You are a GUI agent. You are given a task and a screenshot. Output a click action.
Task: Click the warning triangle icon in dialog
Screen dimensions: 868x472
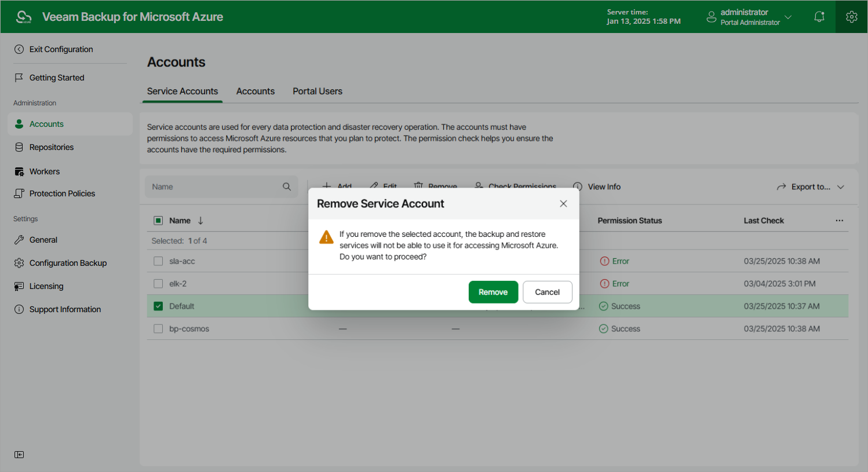coord(326,237)
